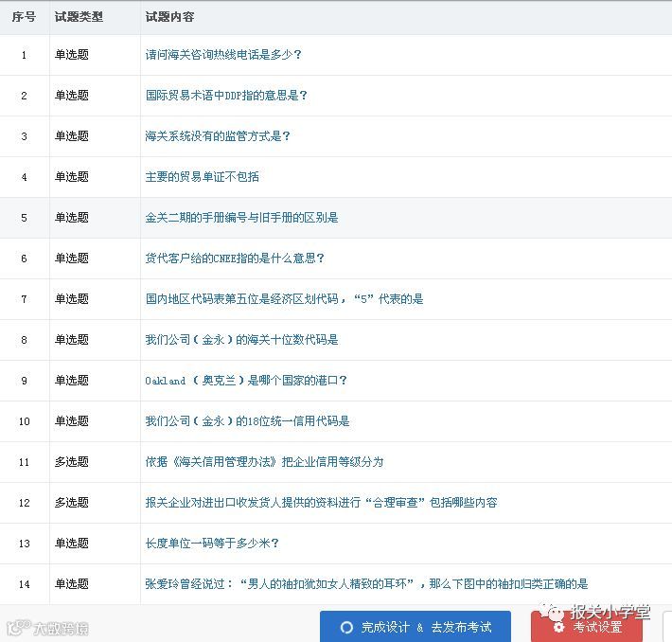672x642 pixels.
Task: Click sequence number 7 cell
Action: coord(24,299)
